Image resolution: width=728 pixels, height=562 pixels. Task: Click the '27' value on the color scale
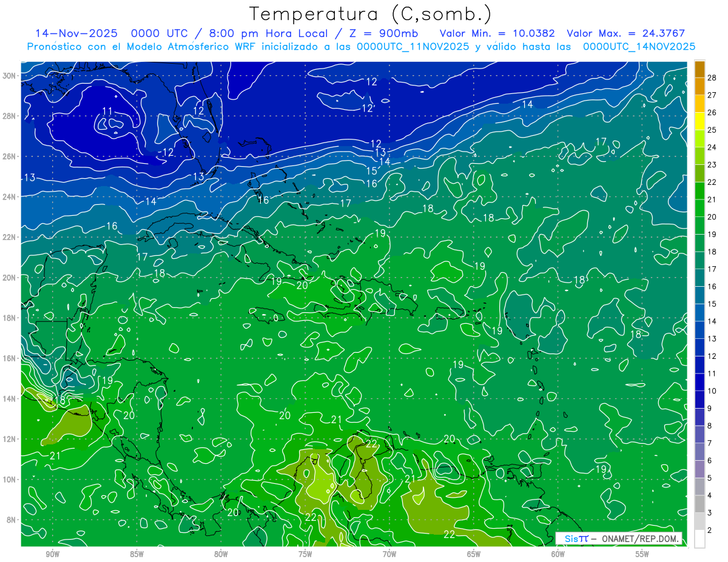click(x=712, y=95)
